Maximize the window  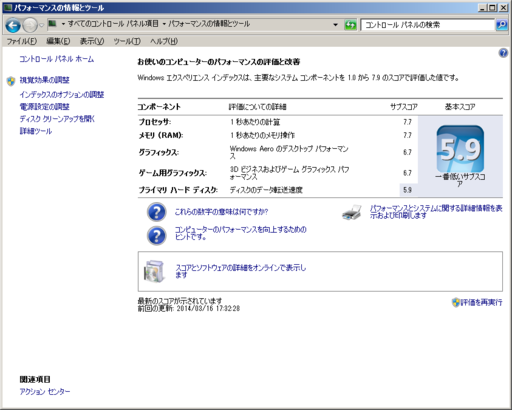coord(492,7)
